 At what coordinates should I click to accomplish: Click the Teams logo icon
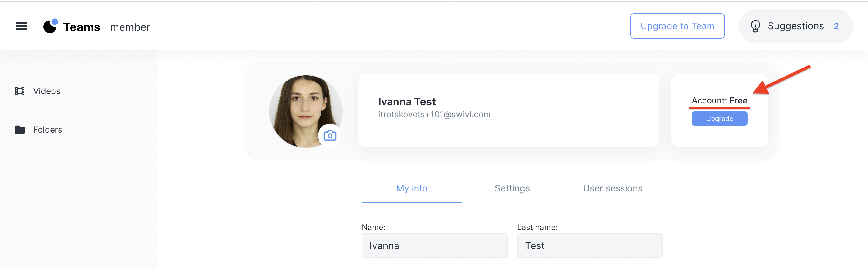coord(51,26)
